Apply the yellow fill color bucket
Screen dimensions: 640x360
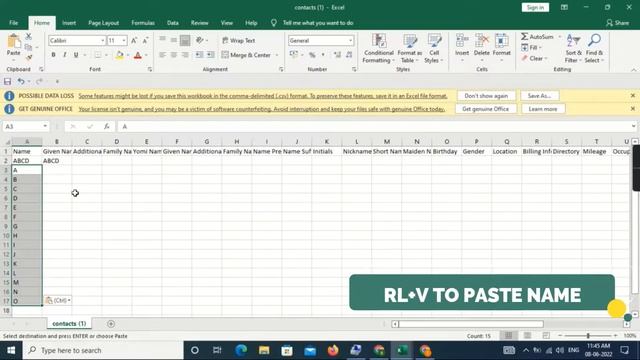click(x=120, y=55)
